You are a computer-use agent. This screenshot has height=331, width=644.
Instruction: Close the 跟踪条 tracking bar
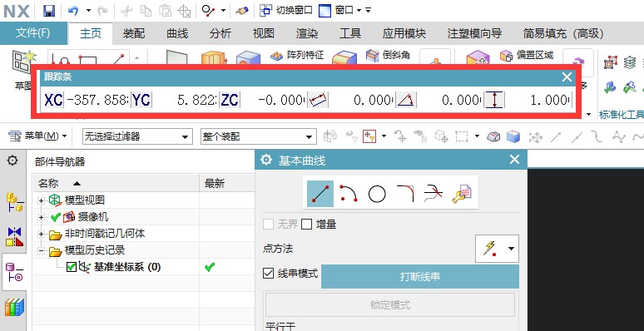(567, 77)
